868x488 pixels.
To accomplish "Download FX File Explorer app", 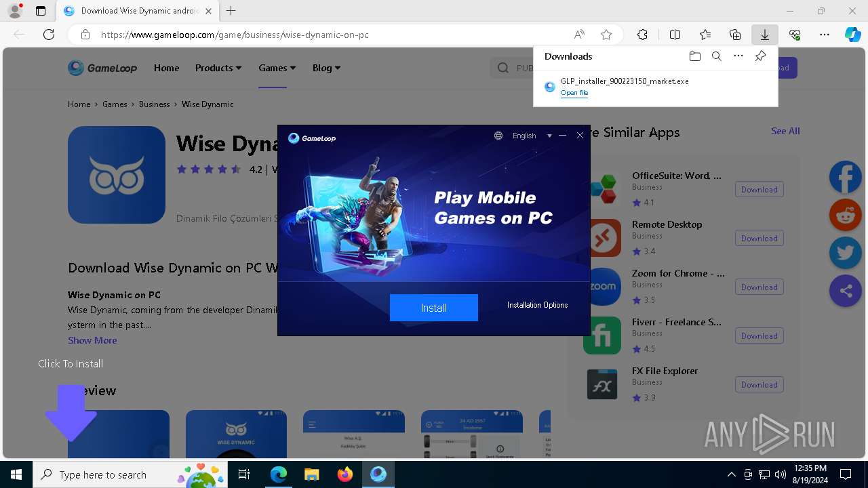I will tap(759, 385).
